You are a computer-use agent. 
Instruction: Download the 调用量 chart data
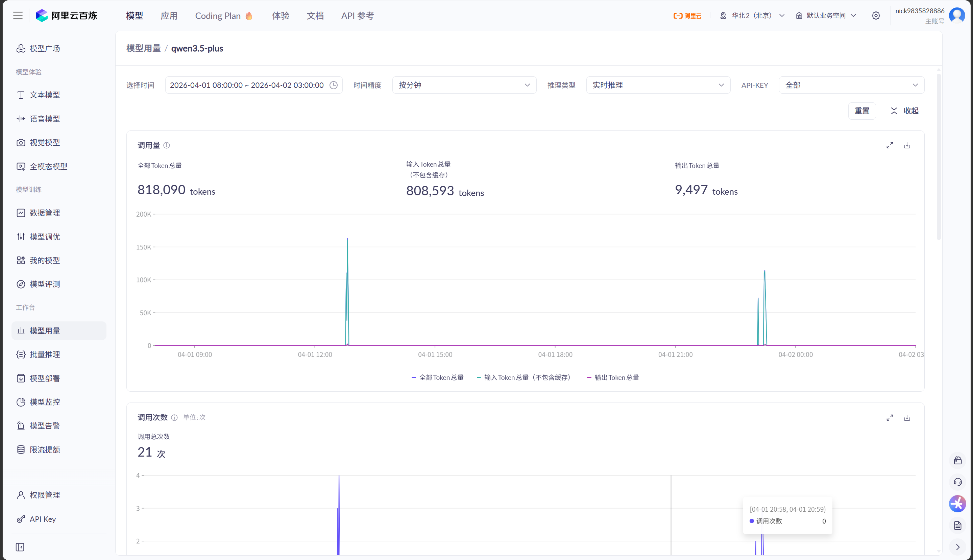click(x=907, y=145)
